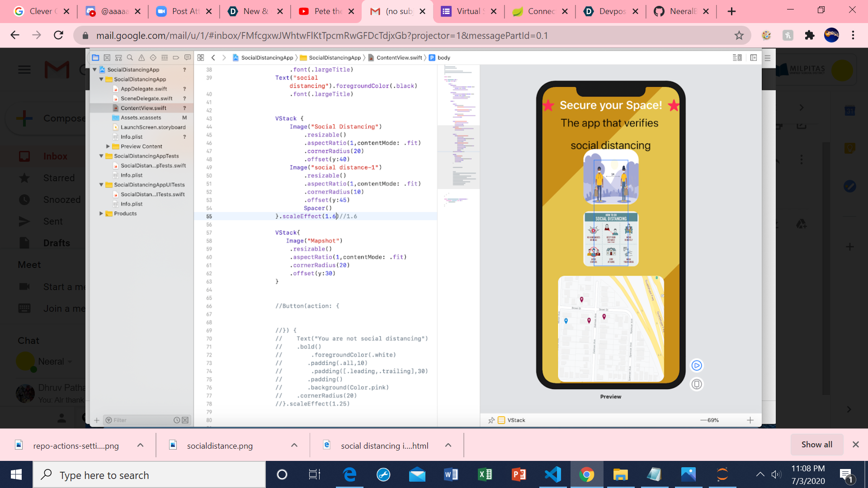The width and height of the screenshot is (868, 488).
Task: Open the body item in the jump bar
Action: pos(444,57)
